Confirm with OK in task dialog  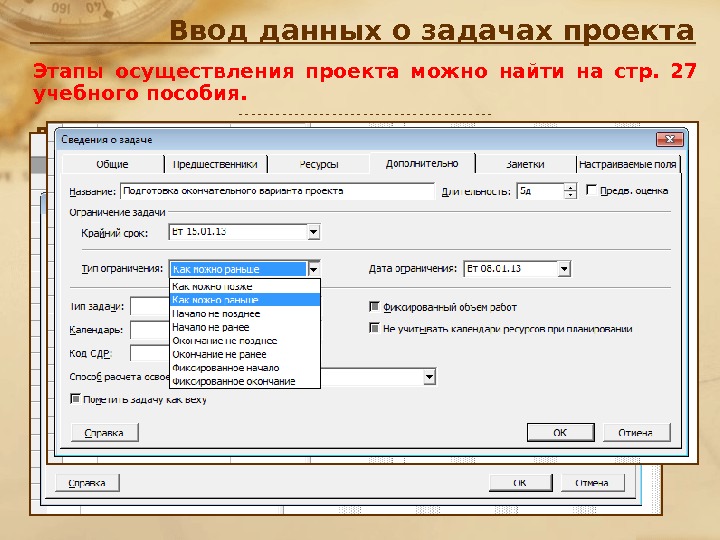click(x=561, y=433)
